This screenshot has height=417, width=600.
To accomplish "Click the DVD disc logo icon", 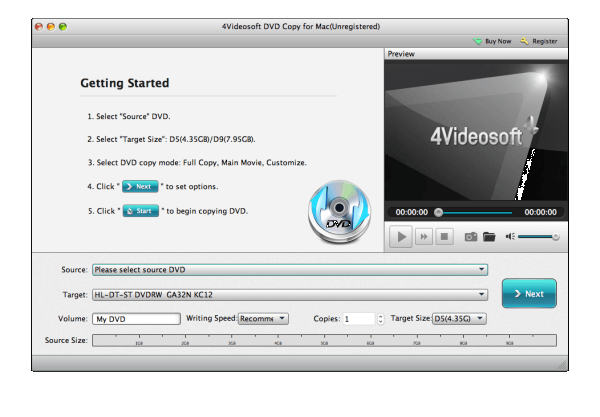I will (x=339, y=212).
